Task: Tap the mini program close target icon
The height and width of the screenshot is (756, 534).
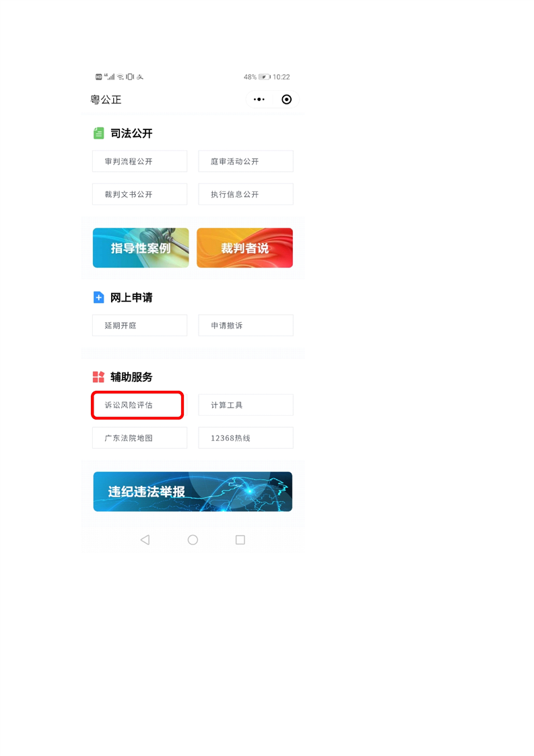Action: 287,99
